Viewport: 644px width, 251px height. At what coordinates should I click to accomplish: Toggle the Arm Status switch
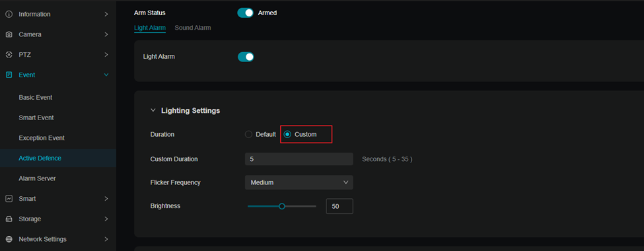click(245, 13)
